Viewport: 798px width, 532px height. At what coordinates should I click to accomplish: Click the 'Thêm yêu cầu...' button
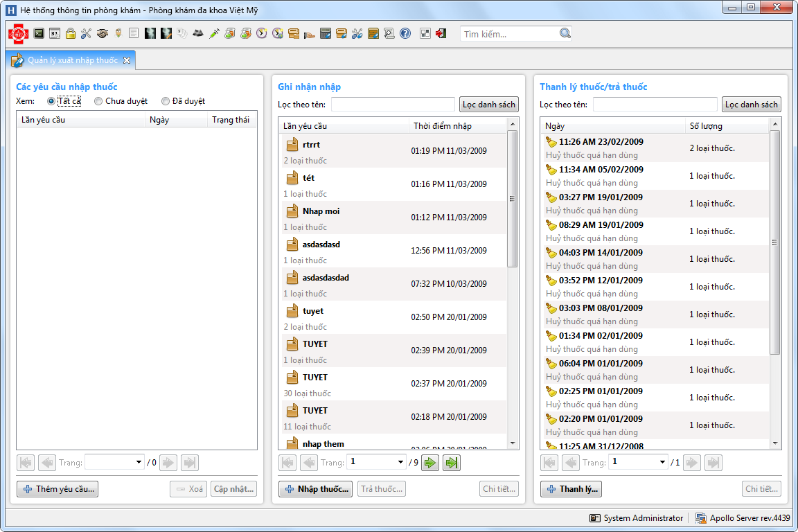pyautogui.click(x=57, y=489)
